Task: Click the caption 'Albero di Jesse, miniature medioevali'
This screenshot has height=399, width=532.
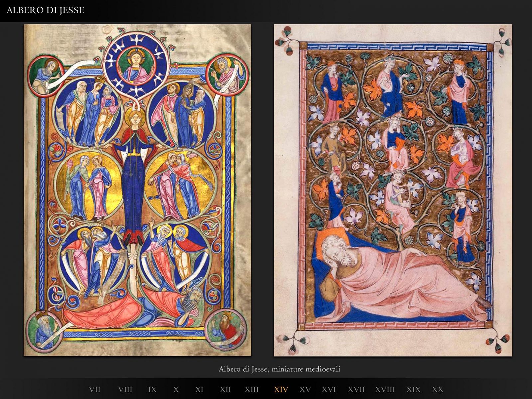Action: click(x=280, y=369)
